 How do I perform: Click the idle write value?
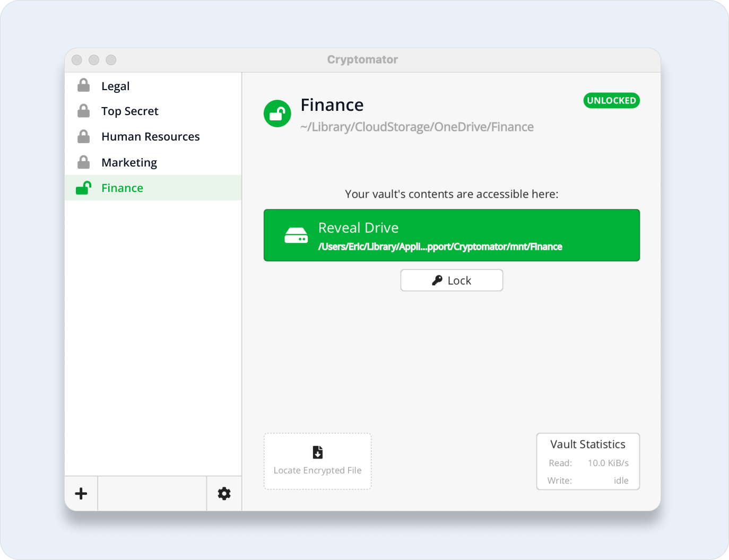621,480
